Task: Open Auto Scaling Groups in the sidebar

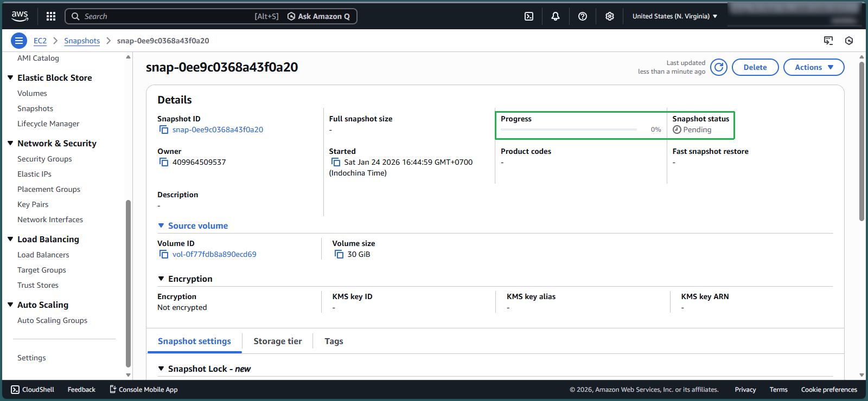Action: click(52, 320)
